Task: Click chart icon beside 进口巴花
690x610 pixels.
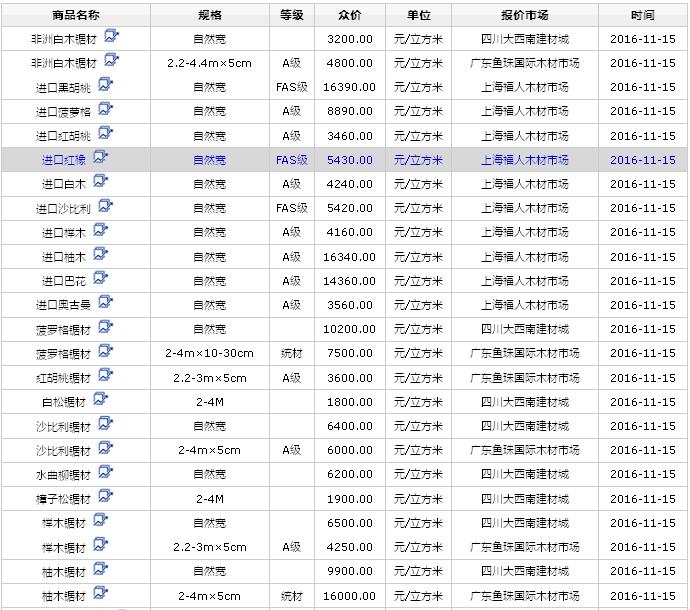Action: 101,279
